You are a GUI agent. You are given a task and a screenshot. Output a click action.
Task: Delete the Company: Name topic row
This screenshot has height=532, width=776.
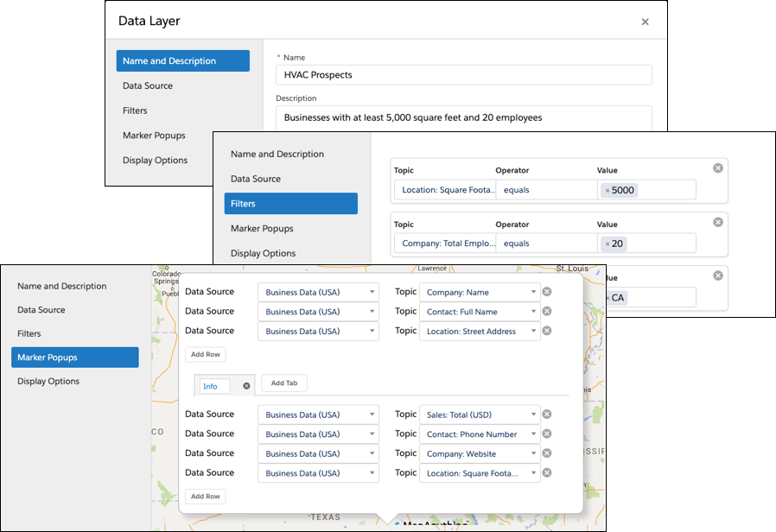click(546, 292)
